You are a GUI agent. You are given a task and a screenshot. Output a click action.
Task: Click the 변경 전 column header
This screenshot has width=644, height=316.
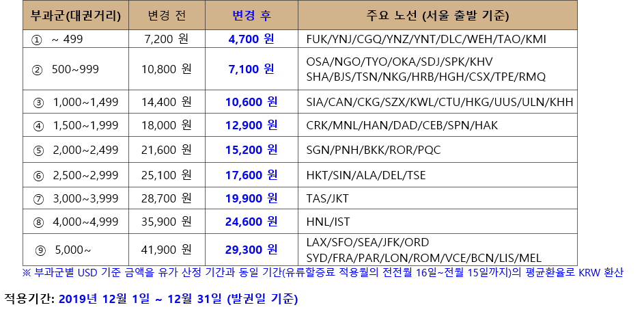point(167,15)
